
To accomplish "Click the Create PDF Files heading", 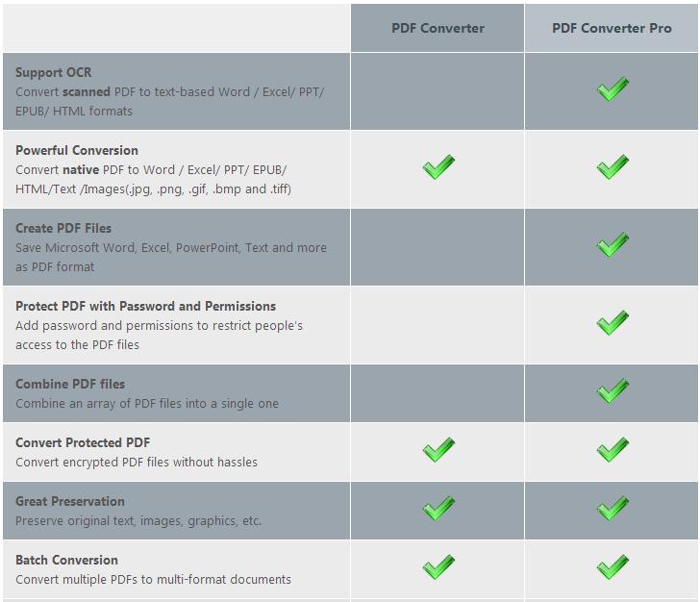I will [x=63, y=228].
